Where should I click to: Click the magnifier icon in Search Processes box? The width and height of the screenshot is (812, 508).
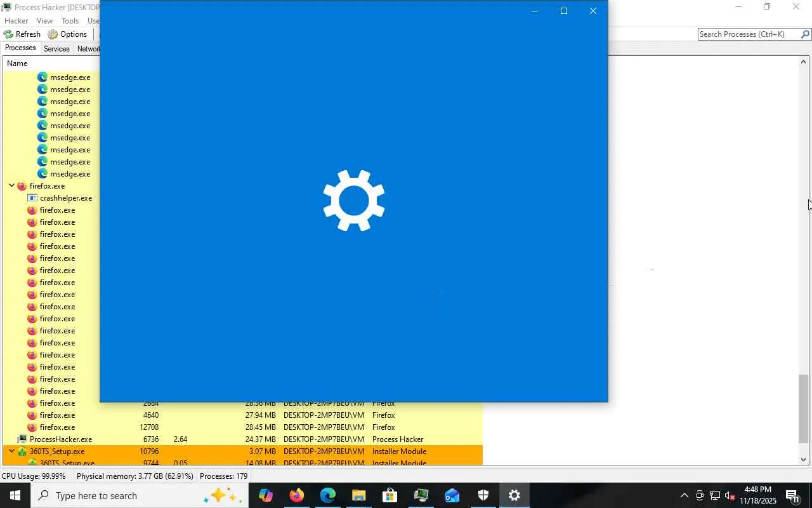pyautogui.click(x=805, y=34)
